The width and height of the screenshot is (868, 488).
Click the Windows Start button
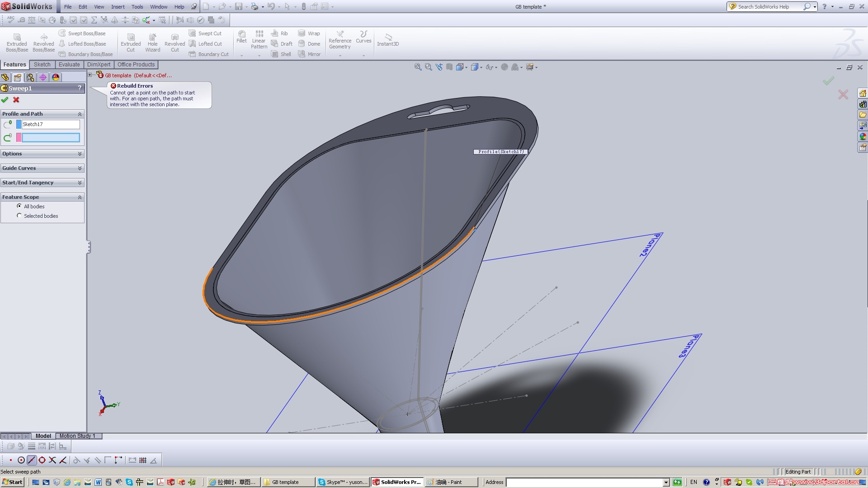coord(12,482)
